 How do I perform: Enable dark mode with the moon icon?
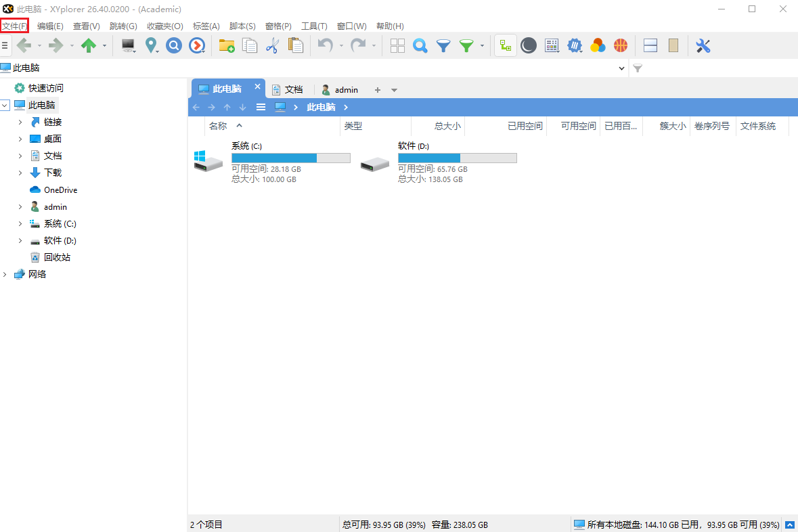coord(529,45)
